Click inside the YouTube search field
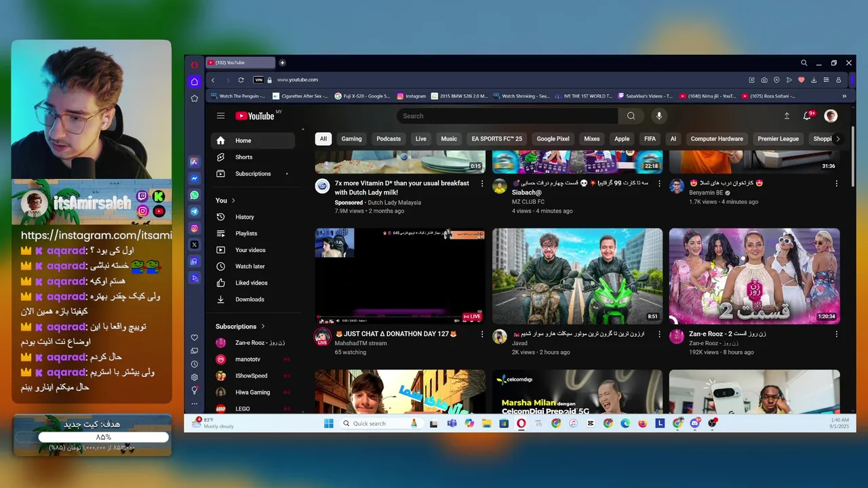The height and width of the screenshot is (488, 868). coord(507,116)
